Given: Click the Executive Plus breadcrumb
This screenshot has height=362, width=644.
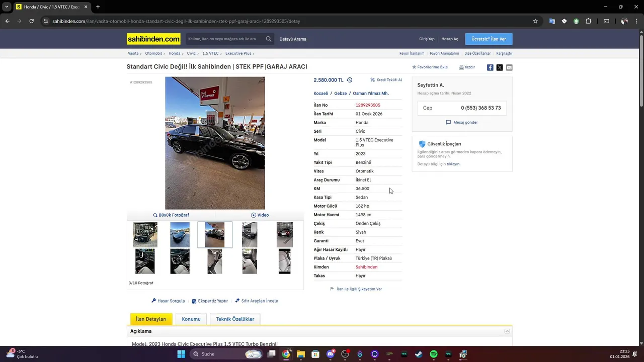Looking at the screenshot, I should pos(238,53).
